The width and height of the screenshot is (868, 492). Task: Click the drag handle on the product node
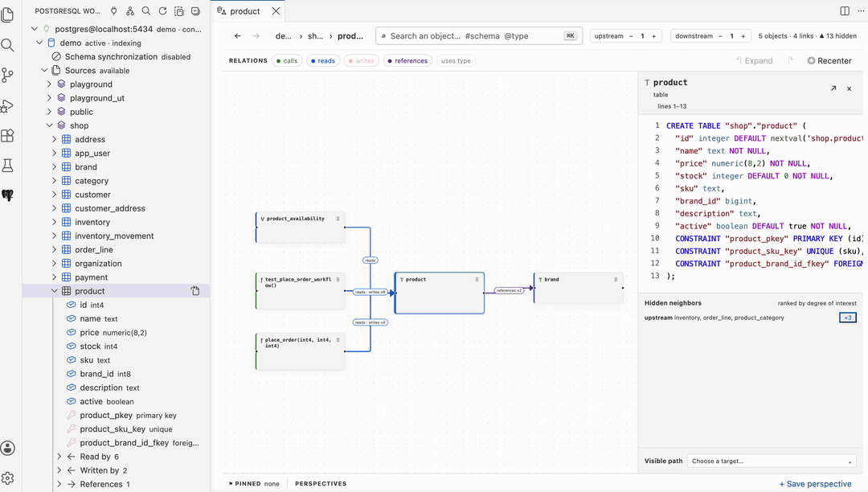coord(477,280)
